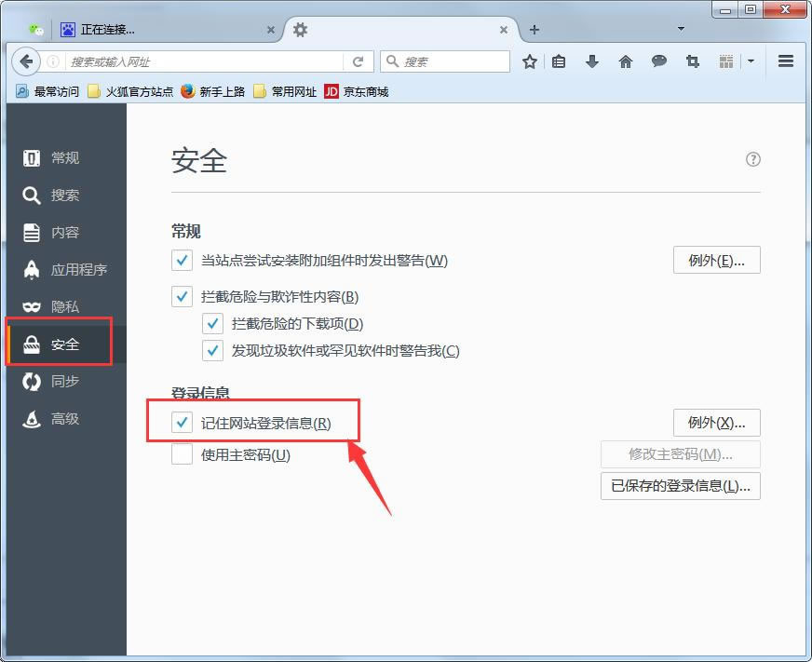
Task: Open 常用网址 bookmark folder
Action: [285, 91]
